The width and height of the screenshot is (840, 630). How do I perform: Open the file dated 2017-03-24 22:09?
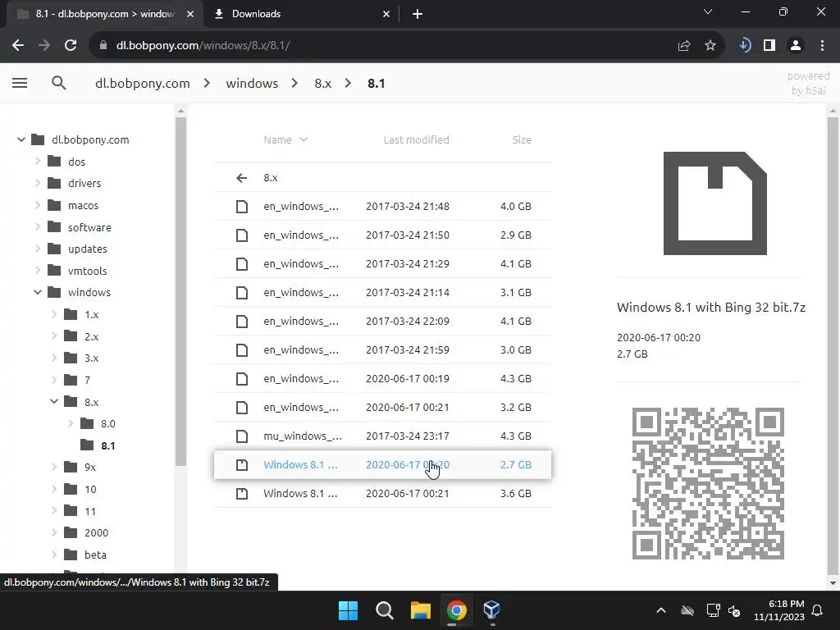coord(382,321)
